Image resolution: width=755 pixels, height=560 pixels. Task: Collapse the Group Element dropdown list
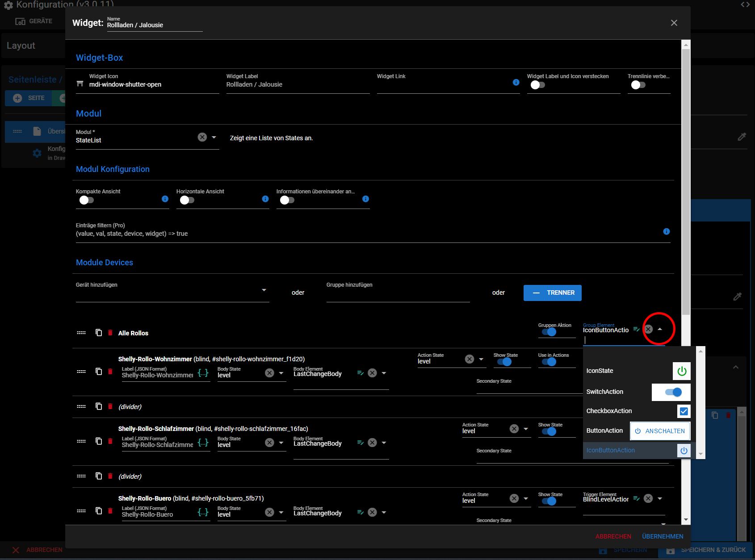(660, 329)
